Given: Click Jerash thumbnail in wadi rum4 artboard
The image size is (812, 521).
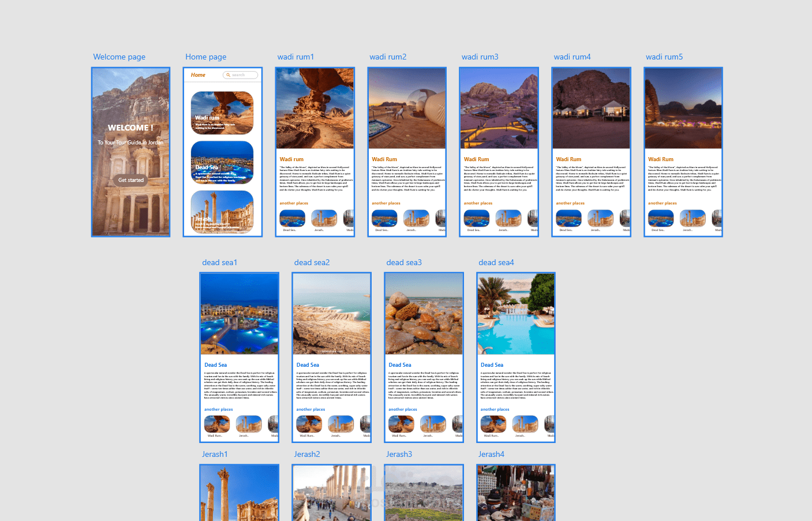Looking at the screenshot, I should 601,218.
